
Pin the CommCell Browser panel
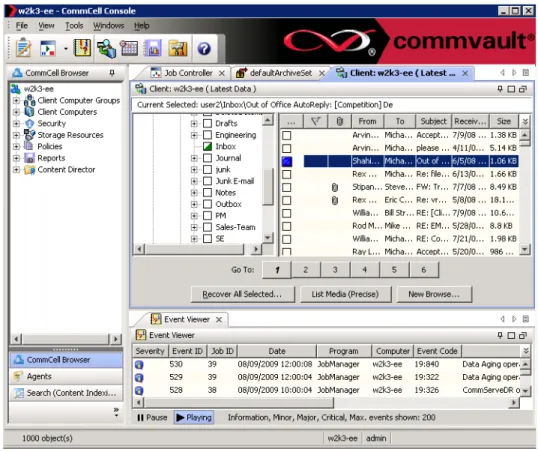112,73
